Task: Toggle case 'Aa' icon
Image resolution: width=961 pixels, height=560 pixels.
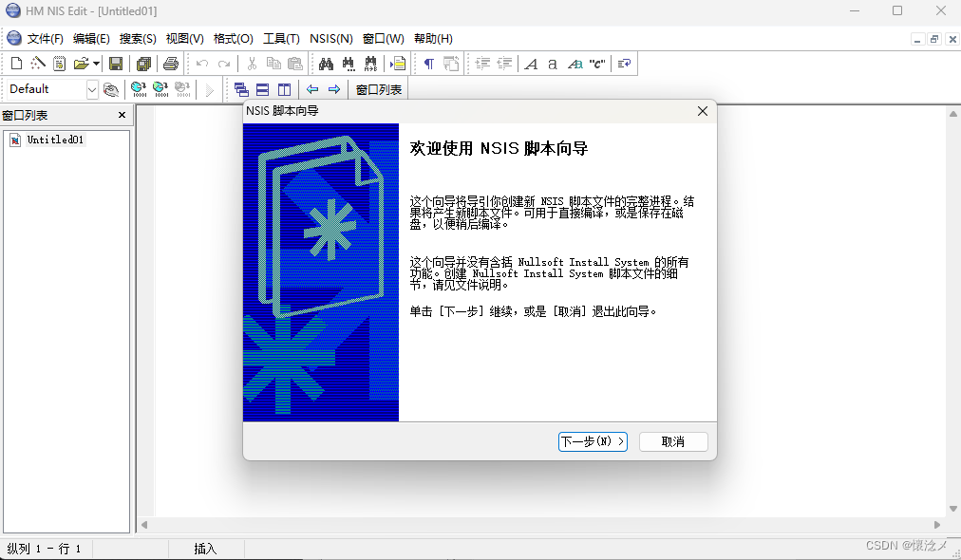Action: point(575,63)
